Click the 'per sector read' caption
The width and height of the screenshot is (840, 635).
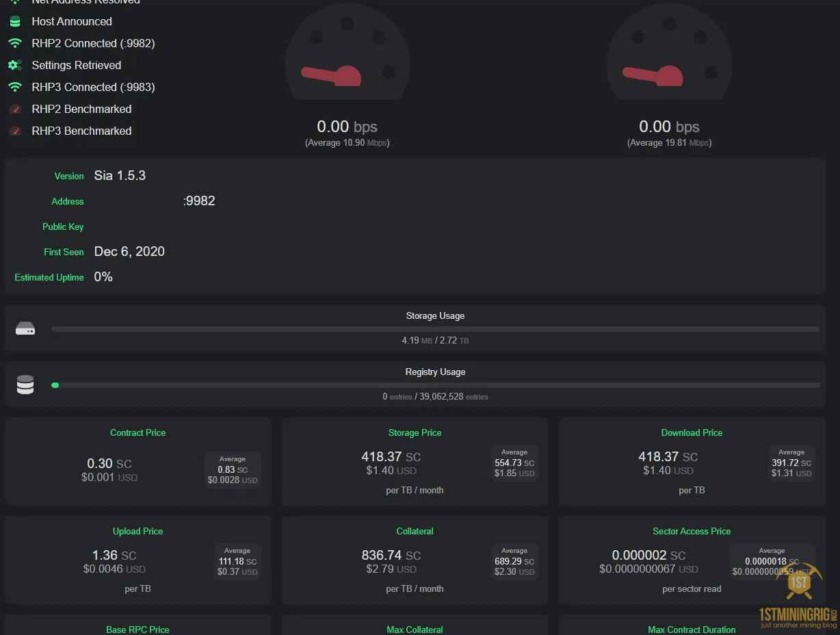(692, 588)
